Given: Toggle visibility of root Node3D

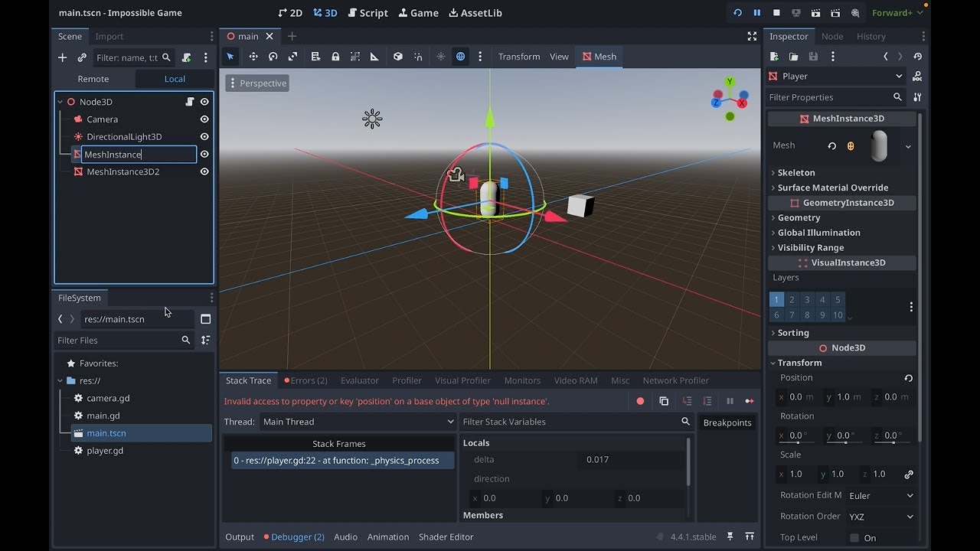Looking at the screenshot, I should pos(204,102).
